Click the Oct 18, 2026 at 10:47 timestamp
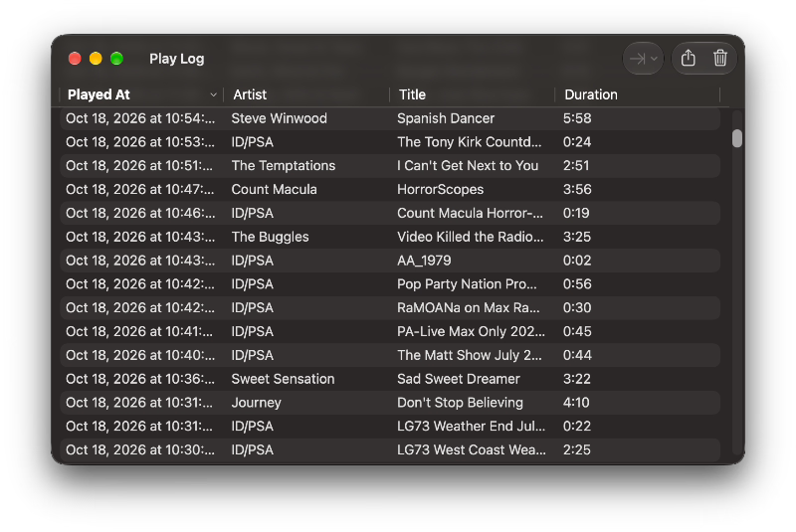The width and height of the screenshot is (796, 532). (x=140, y=190)
